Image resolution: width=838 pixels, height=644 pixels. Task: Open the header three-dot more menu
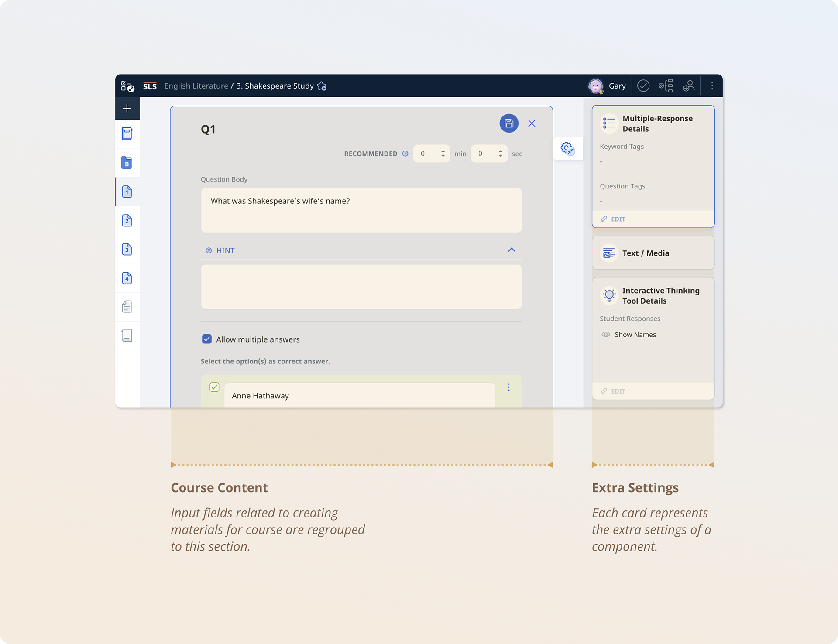[712, 86]
